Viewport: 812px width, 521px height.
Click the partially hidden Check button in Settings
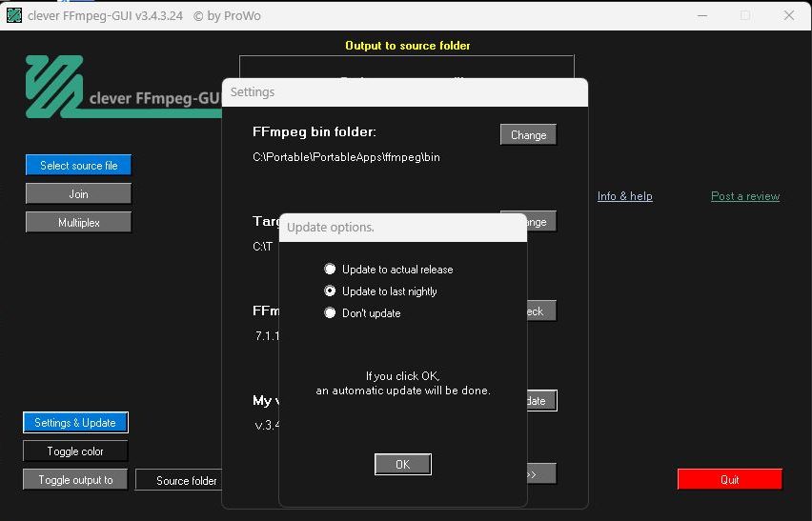[x=541, y=311]
